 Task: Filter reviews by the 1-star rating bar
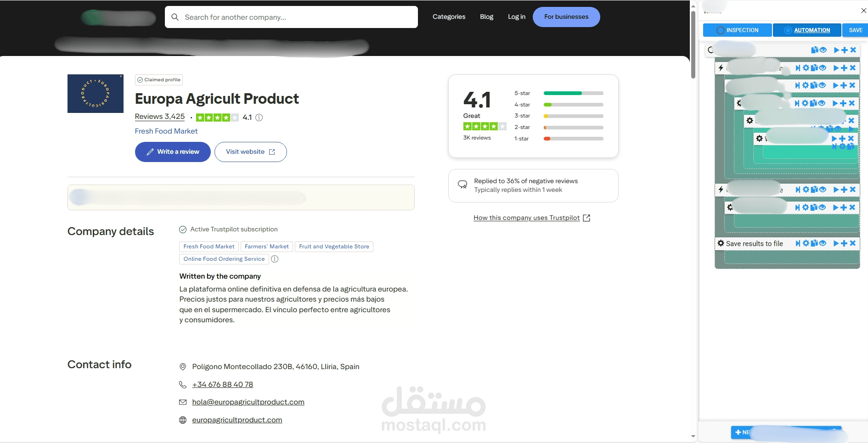(573, 139)
